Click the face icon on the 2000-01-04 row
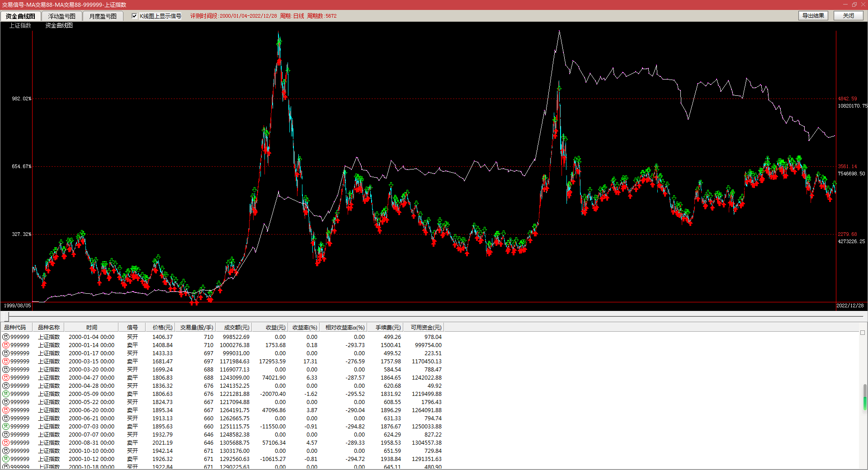This screenshot has width=868, height=470. [6, 337]
